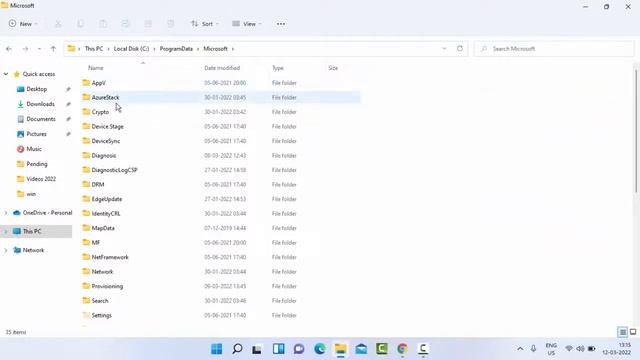Open the volume tray icon

pyautogui.click(x=580, y=349)
